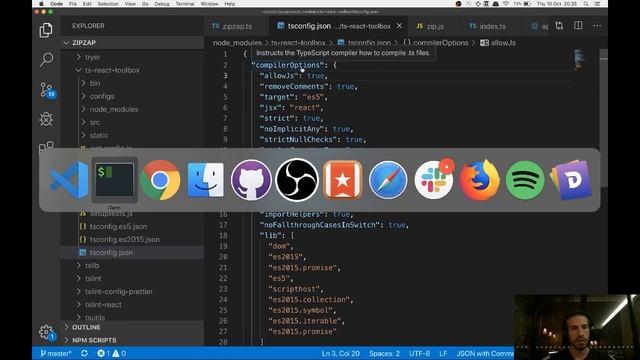Switch to Visual Studio Code in app switcher
The width and height of the screenshot is (640, 360).
[x=69, y=180]
